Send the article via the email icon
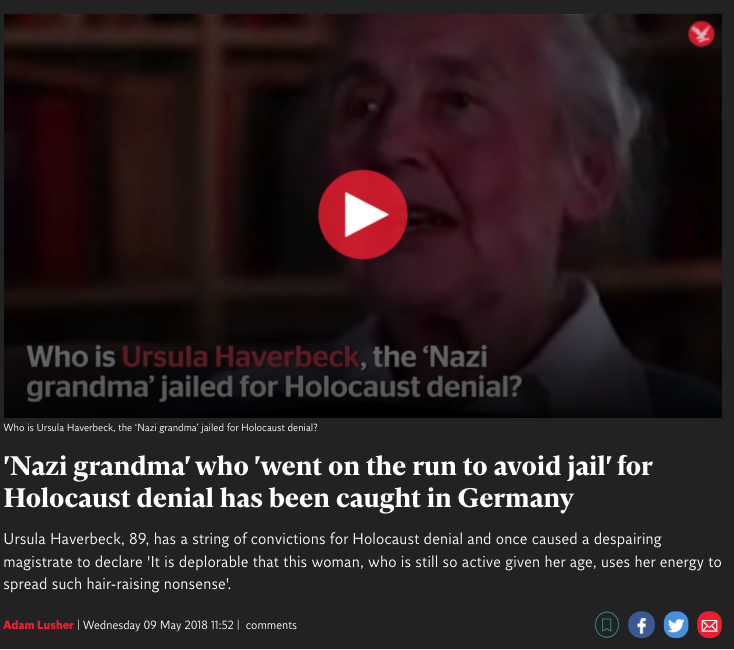Viewport: 734px width, 650px height. [x=709, y=625]
